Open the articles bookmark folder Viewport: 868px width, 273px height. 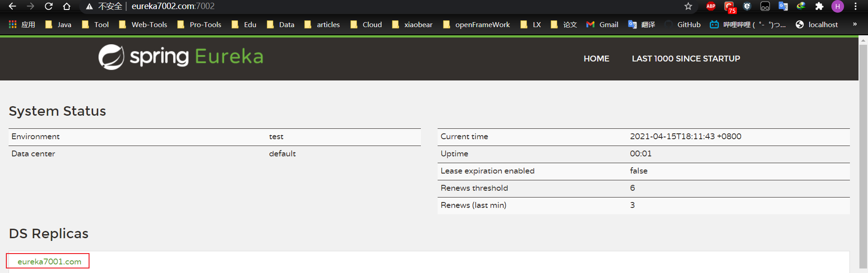click(322, 24)
